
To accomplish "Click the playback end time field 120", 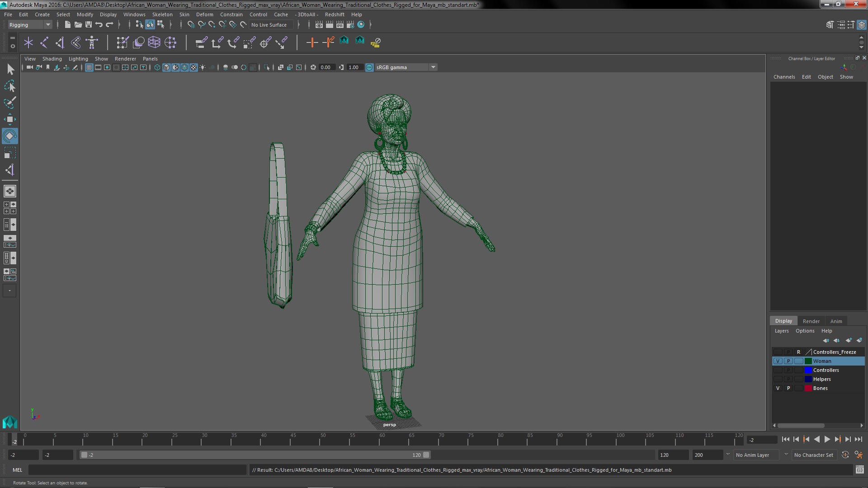I will (x=673, y=455).
